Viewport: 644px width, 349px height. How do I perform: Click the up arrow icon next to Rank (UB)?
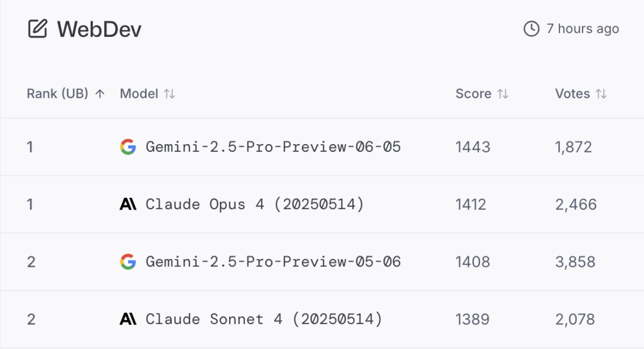click(100, 94)
